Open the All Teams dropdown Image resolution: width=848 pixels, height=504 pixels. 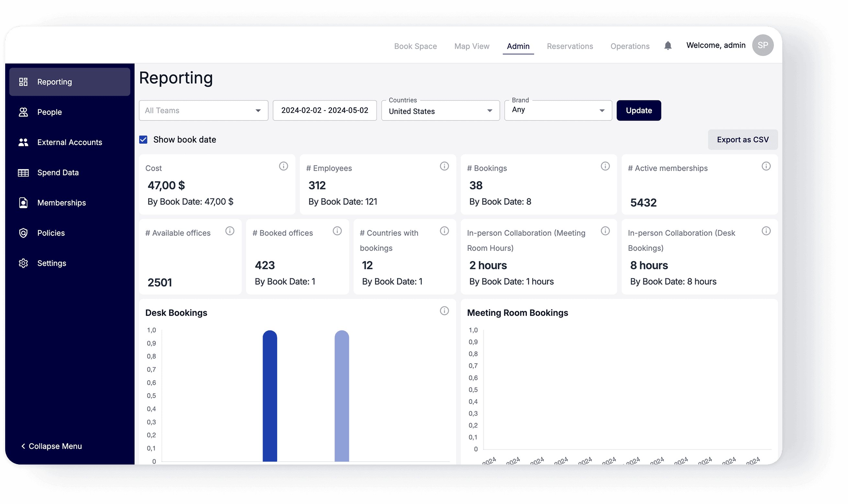(203, 110)
